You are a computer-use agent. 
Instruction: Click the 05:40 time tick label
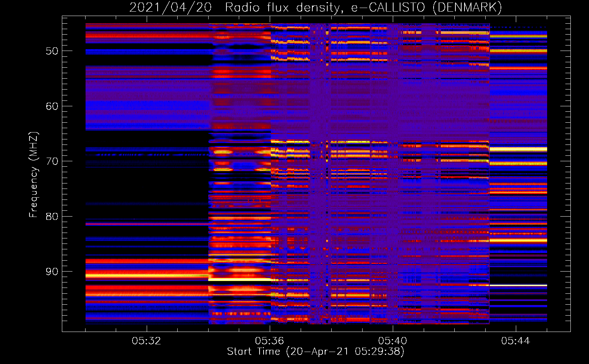[x=392, y=341]
